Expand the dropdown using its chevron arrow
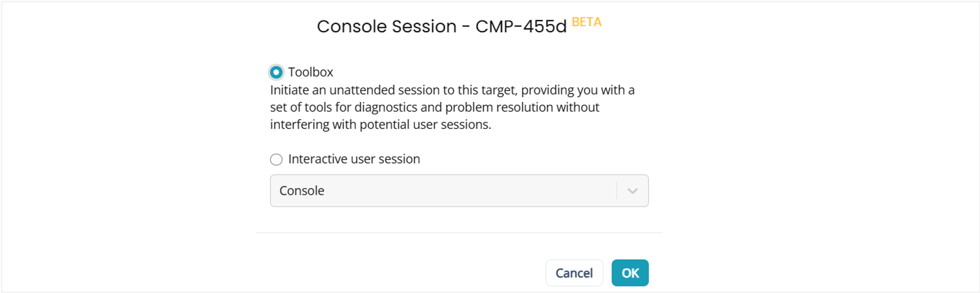 (x=632, y=191)
